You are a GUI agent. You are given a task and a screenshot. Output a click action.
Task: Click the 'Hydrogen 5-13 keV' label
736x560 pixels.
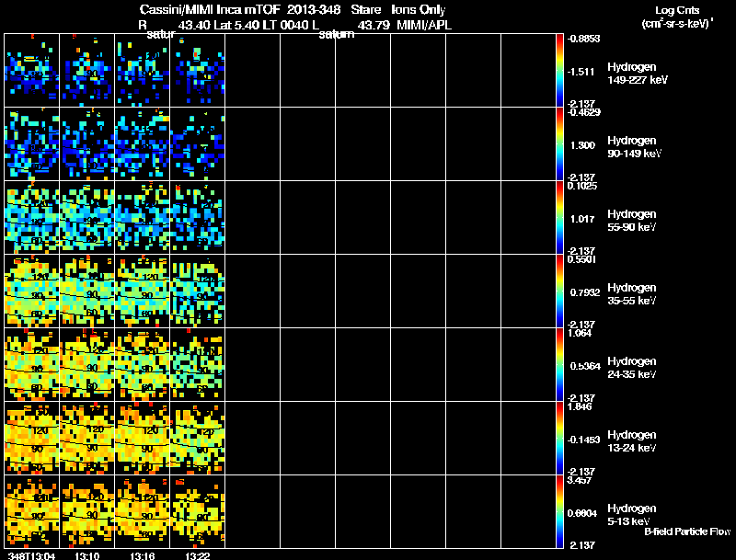tap(632, 515)
